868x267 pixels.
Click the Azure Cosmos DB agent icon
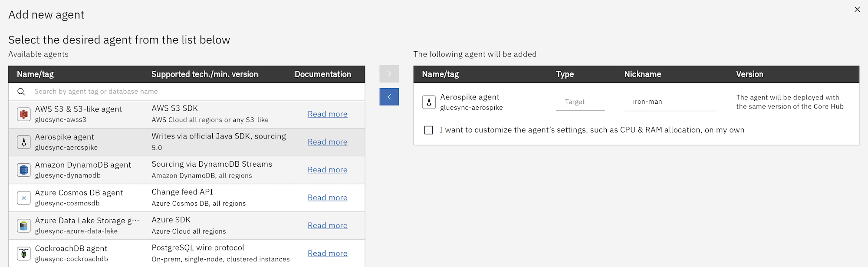pos(23,198)
